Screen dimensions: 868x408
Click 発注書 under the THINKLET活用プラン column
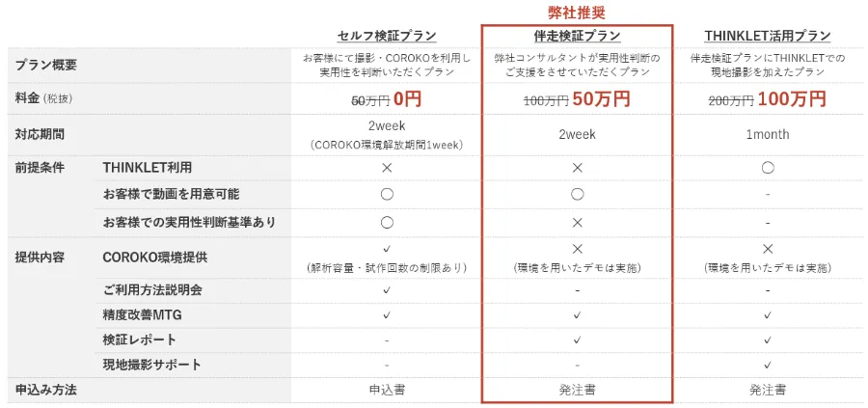768,390
